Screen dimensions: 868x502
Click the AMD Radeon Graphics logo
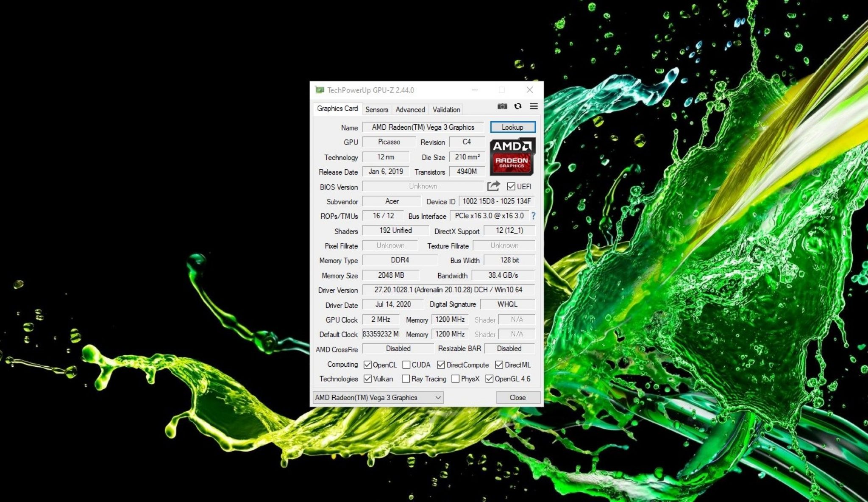pyautogui.click(x=511, y=157)
